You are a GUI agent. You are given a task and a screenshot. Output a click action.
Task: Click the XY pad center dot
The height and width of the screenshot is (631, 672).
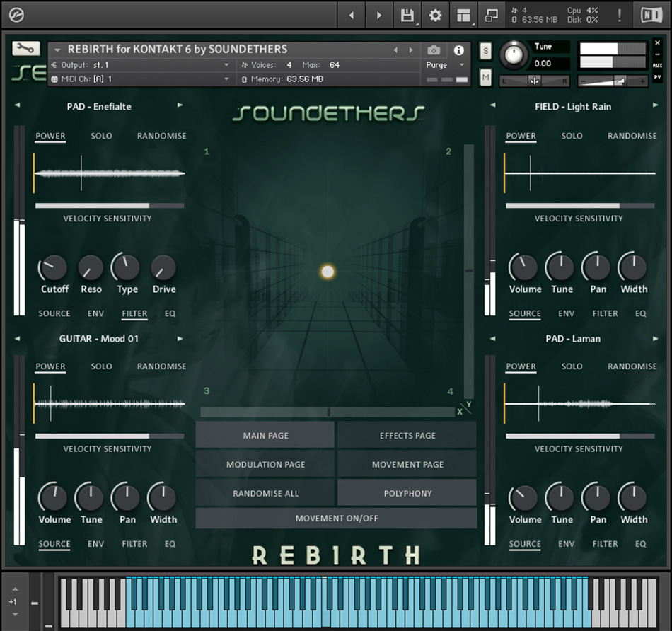[x=328, y=272]
